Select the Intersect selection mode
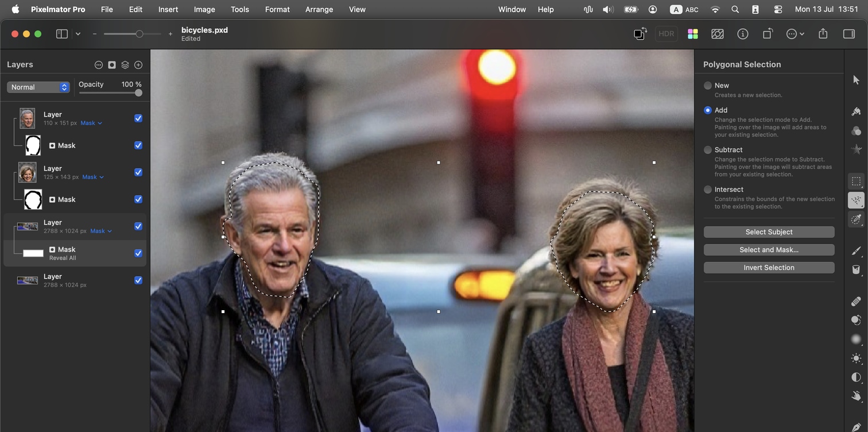868x432 pixels. coord(708,190)
